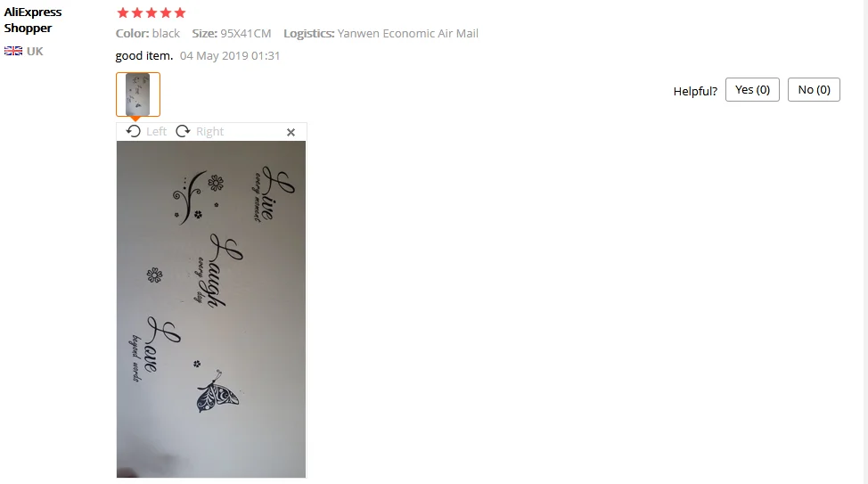
Task: Mark the review helpful with Yes (0)
Action: point(752,90)
